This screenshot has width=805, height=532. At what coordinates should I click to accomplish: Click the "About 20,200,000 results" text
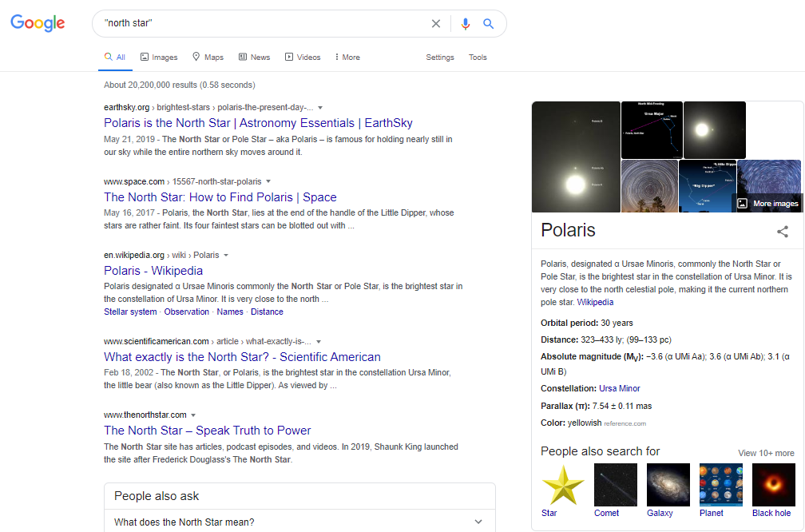(179, 85)
